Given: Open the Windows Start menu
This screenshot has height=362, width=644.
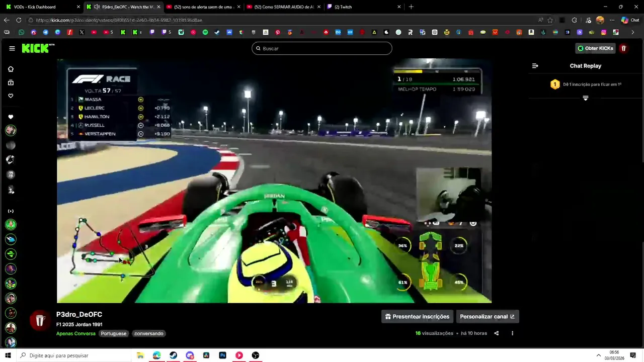Looking at the screenshot, I should point(8,355).
